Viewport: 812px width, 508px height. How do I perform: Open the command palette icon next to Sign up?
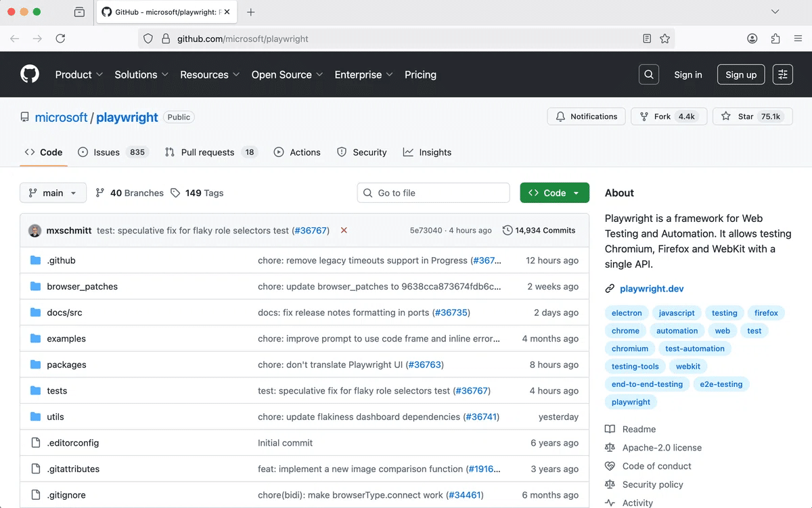click(x=782, y=74)
